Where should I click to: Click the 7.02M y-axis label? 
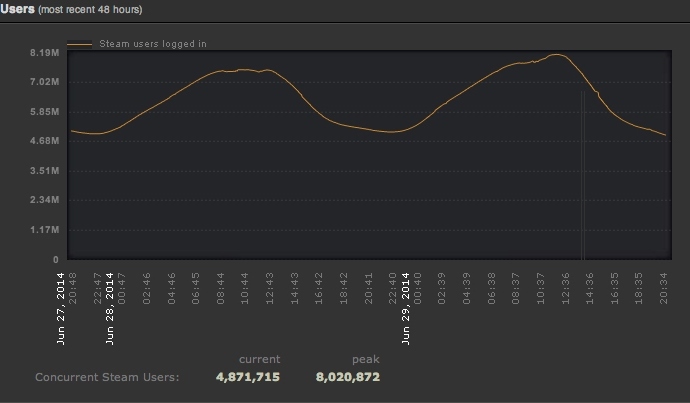(44, 82)
